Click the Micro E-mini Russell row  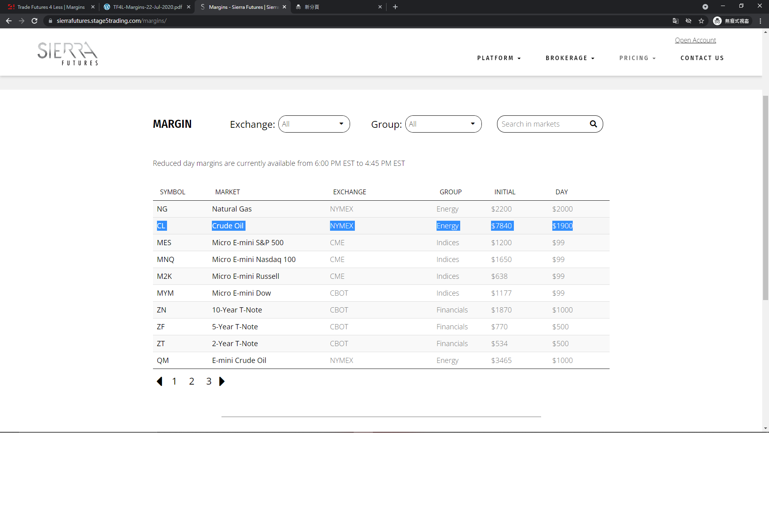(x=381, y=276)
